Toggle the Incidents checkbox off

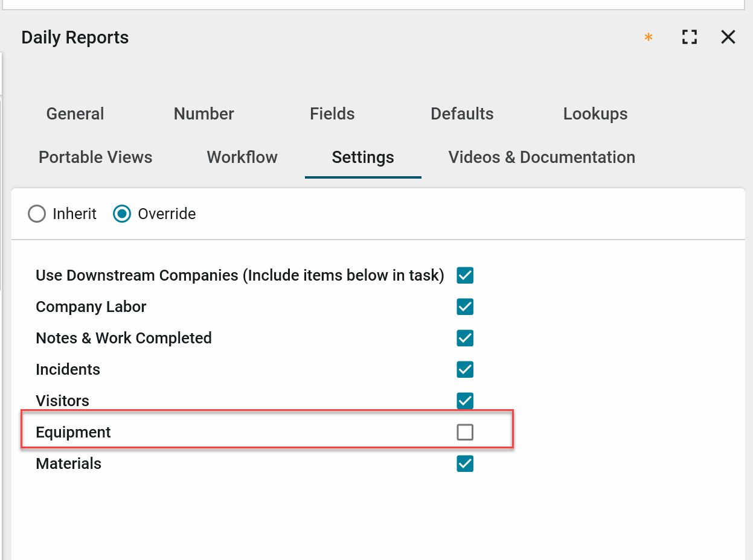(465, 370)
